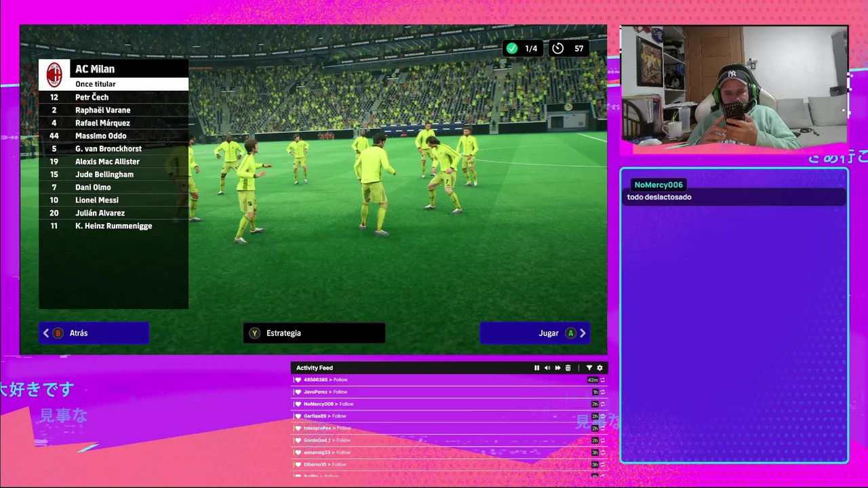
Task: Click the Activity Feed title
Action: 315,368
